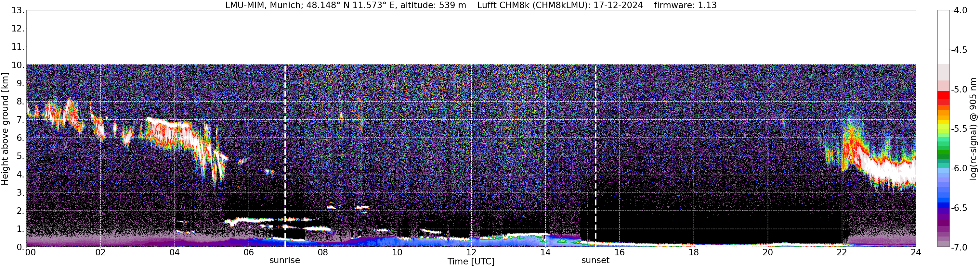The image size is (980, 268).
Task: Click the x-axis tick label '06'
Action: click(249, 252)
